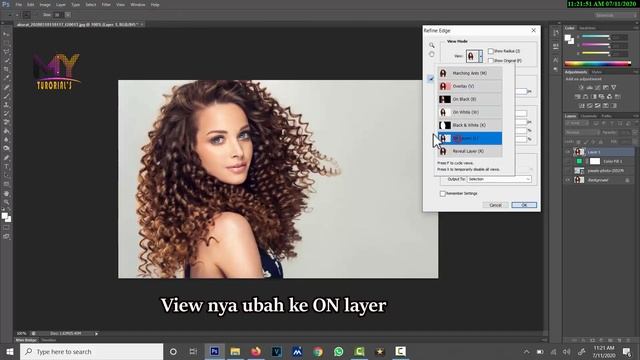Image resolution: width=640 pixels, height=360 pixels.
Task: Select the Zoom tool in toolbox
Action: (x=6, y=202)
